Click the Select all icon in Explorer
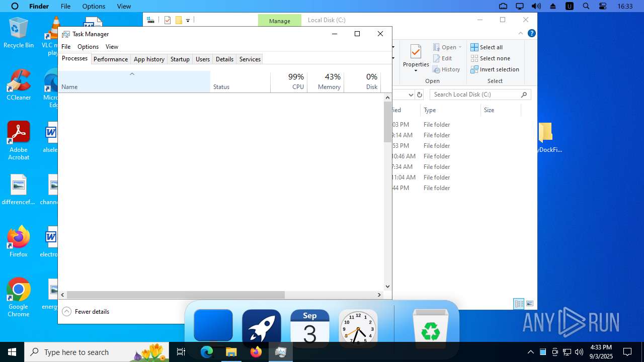Image resolution: width=644 pixels, height=362 pixels. pos(474,47)
